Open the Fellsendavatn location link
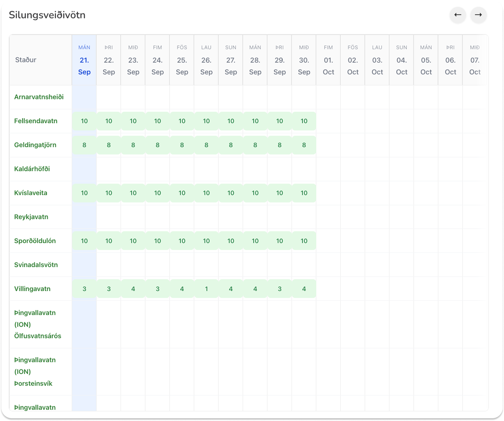 pyautogui.click(x=36, y=121)
